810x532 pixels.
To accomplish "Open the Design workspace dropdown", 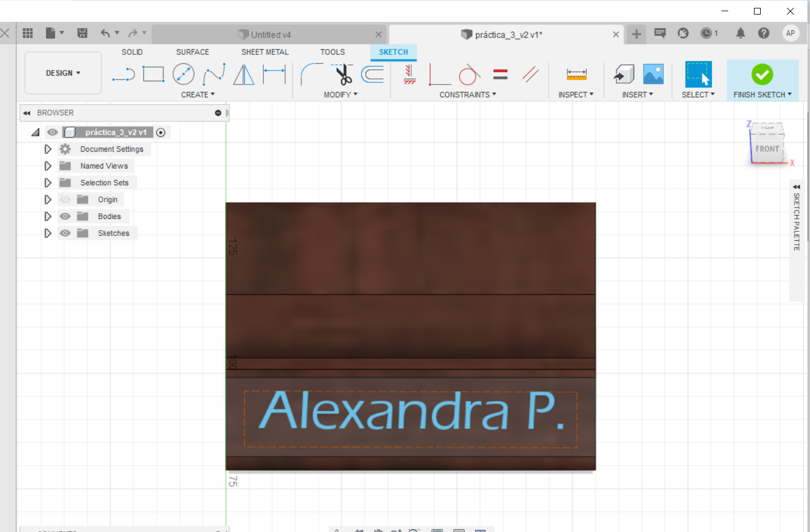I will [63, 73].
